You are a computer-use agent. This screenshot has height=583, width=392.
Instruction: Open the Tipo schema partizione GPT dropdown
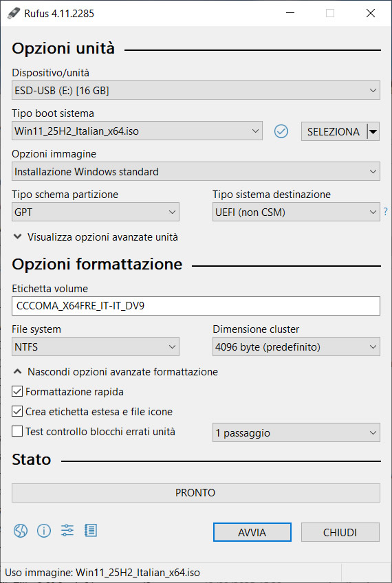[x=96, y=212]
